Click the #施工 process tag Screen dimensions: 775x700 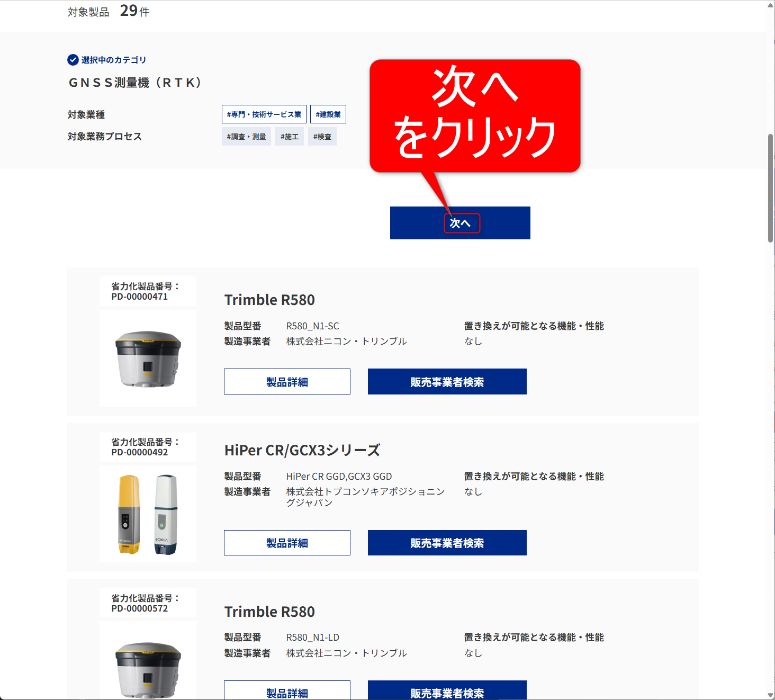pyautogui.click(x=290, y=137)
